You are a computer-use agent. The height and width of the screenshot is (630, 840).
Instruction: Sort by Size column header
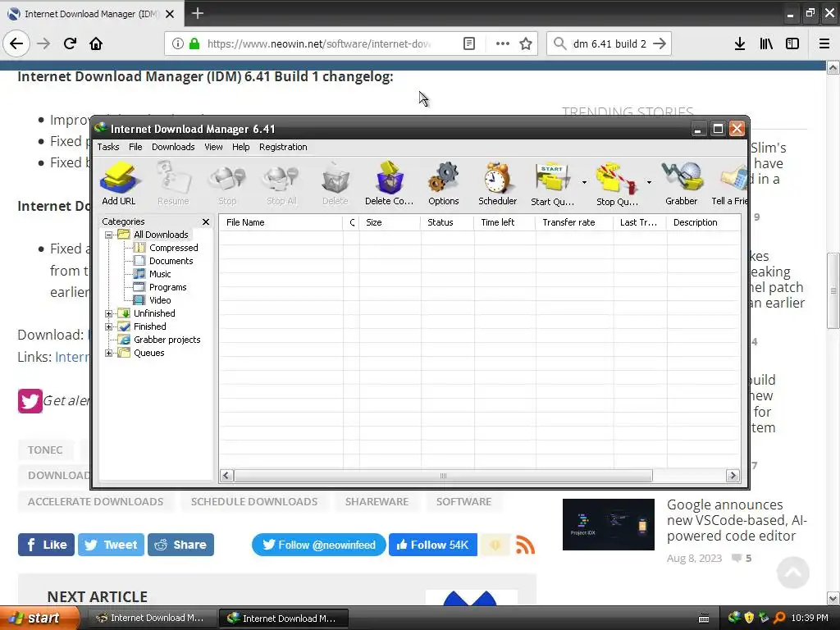(390, 222)
